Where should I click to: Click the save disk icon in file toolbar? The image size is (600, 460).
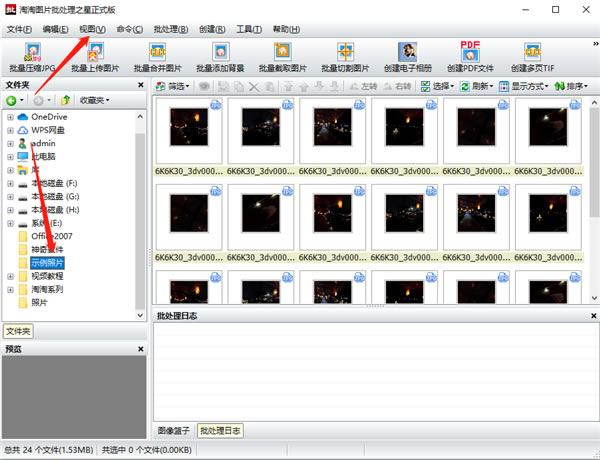tap(223, 87)
